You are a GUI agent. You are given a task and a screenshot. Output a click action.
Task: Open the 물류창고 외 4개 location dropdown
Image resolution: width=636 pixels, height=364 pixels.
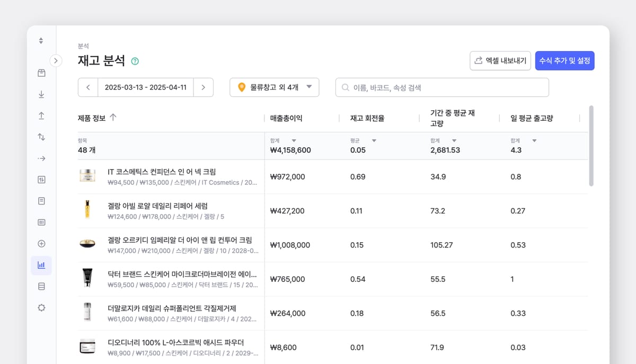[274, 87]
